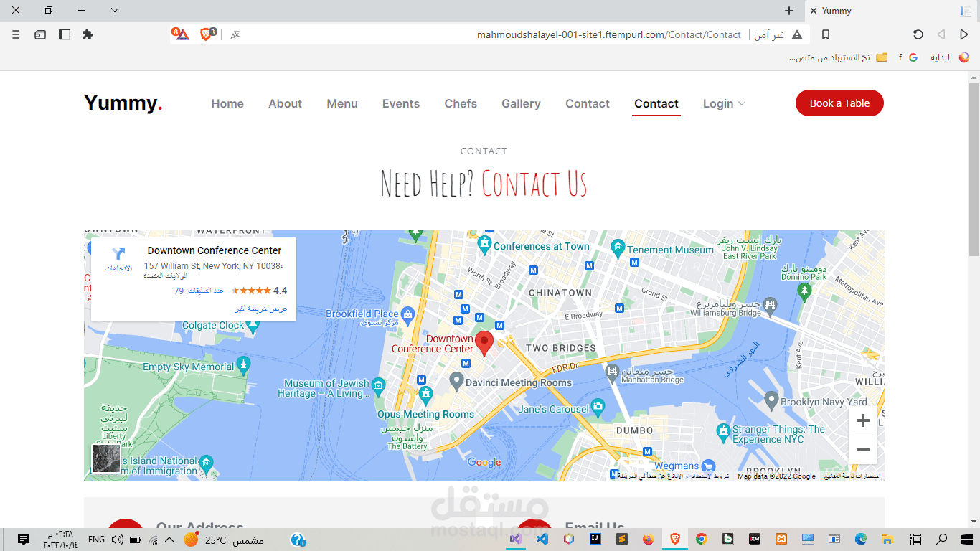Reload the page
This screenshot has width=980, height=551.
point(918,34)
